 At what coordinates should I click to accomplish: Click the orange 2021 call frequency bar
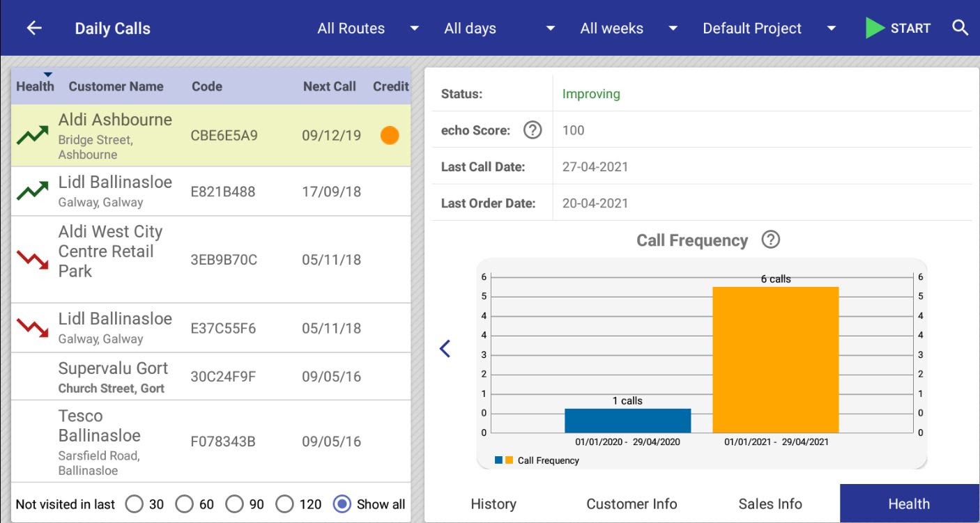pos(776,360)
